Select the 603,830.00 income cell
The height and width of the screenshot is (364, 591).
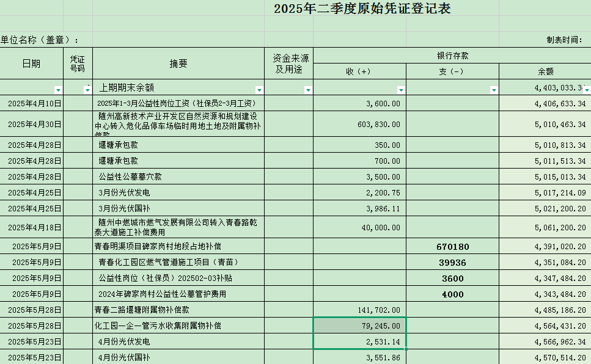(x=359, y=124)
